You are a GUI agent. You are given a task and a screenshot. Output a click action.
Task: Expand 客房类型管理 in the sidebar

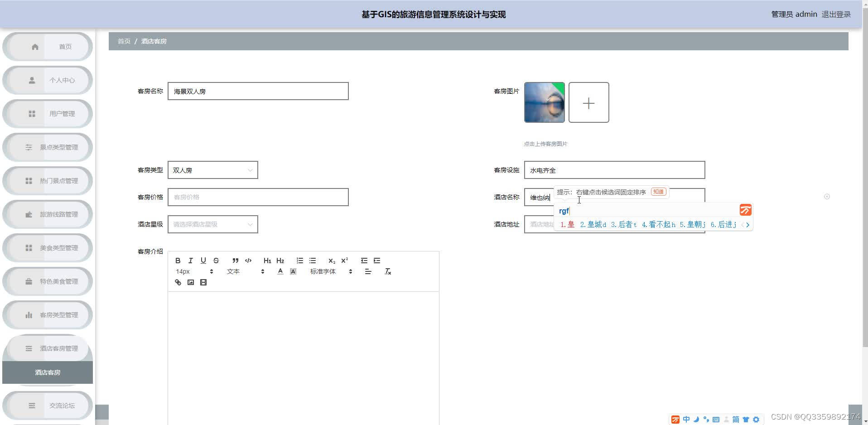pyautogui.click(x=48, y=315)
